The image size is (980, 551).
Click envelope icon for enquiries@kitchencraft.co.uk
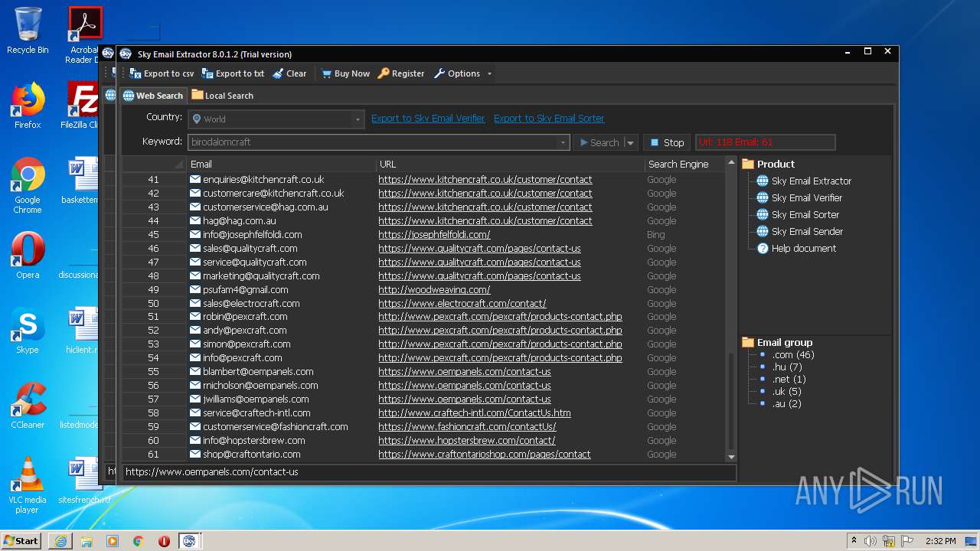(195, 180)
